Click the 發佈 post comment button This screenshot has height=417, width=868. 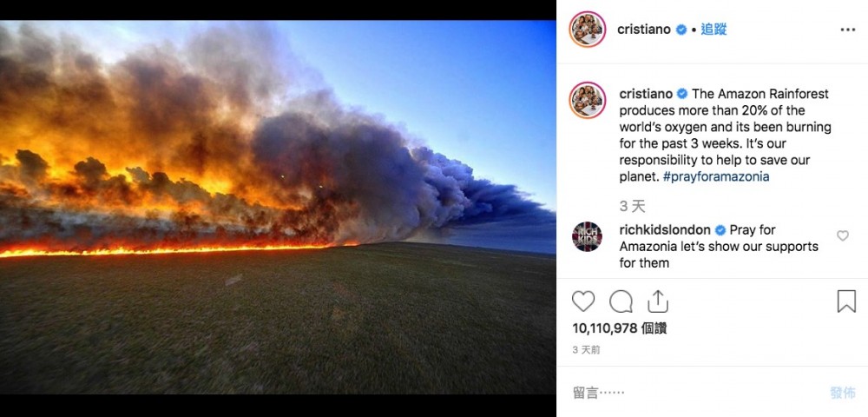(x=843, y=394)
